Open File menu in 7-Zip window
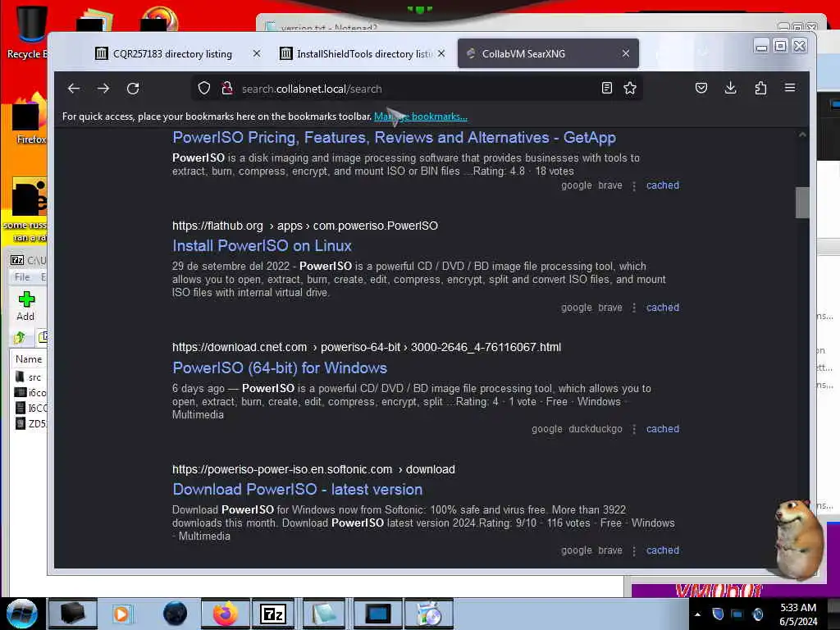This screenshot has height=630, width=840. [22, 277]
